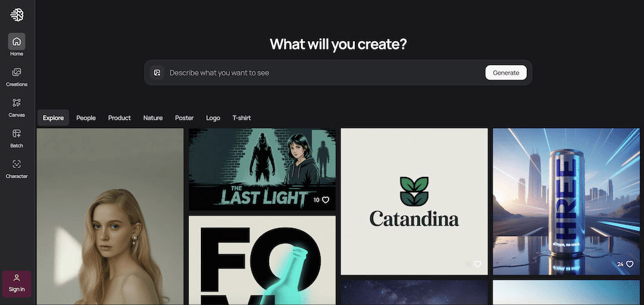Like the HREE energy can heart
This screenshot has height=305, width=644.
pos(630,264)
